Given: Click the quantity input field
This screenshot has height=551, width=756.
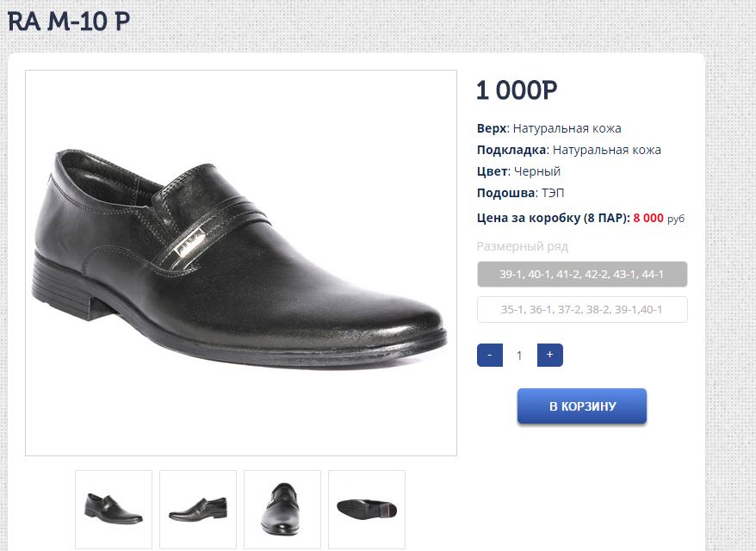Looking at the screenshot, I should pos(519,355).
